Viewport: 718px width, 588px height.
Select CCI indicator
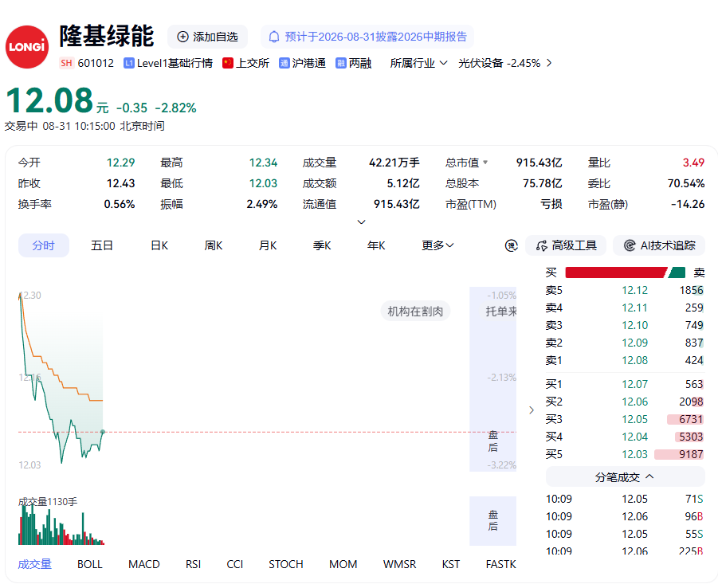pos(235,565)
